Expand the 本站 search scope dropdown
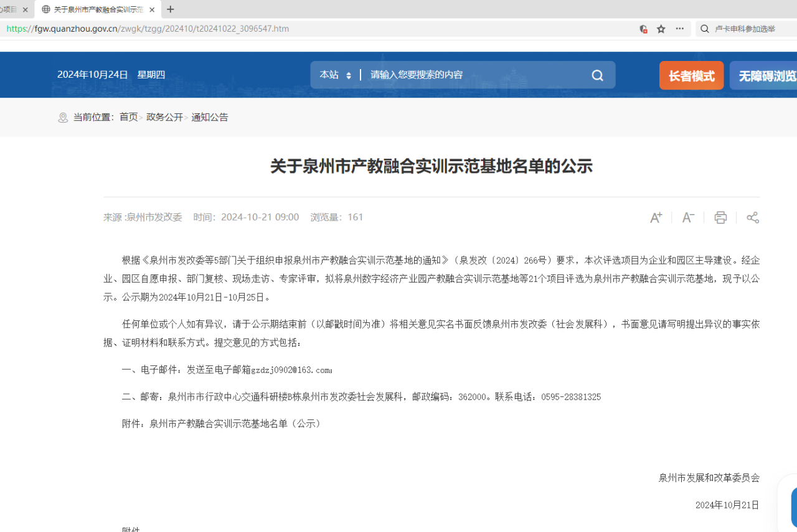This screenshot has width=797, height=532. pyautogui.click(x=336, y=75)
